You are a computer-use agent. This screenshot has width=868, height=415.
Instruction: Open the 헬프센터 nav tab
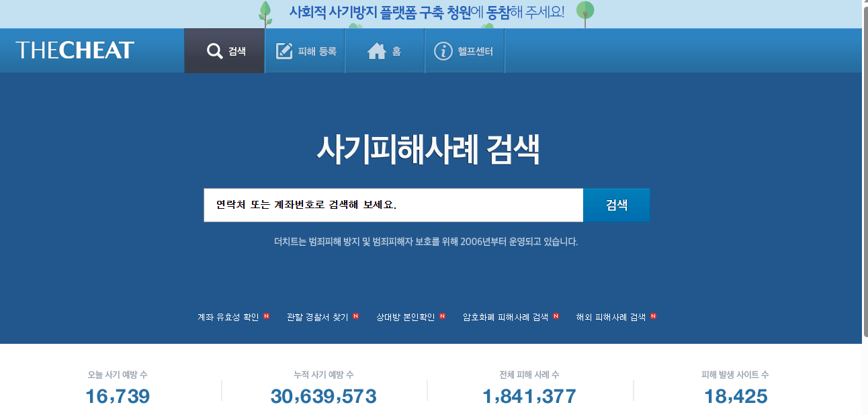point(465,51)
